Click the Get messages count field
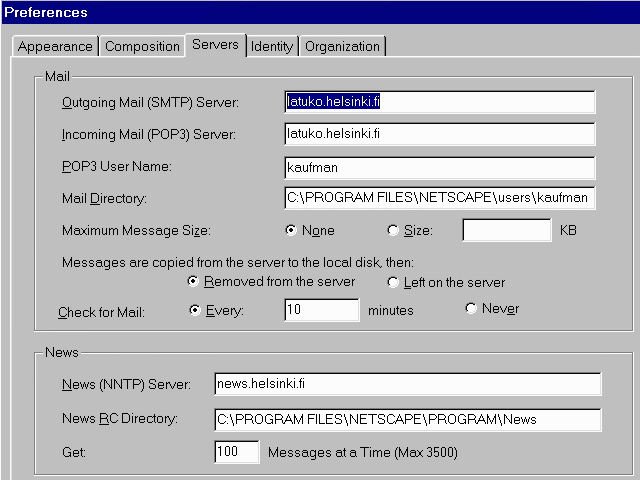640x480 pixels. click(x=236, y=453)
